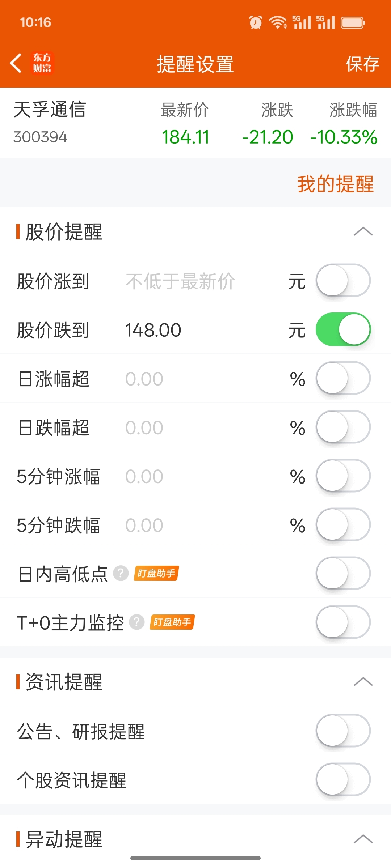Tap the alarm clock status icon
Viewport: 391px width, 868px height.
pos(256,22)
